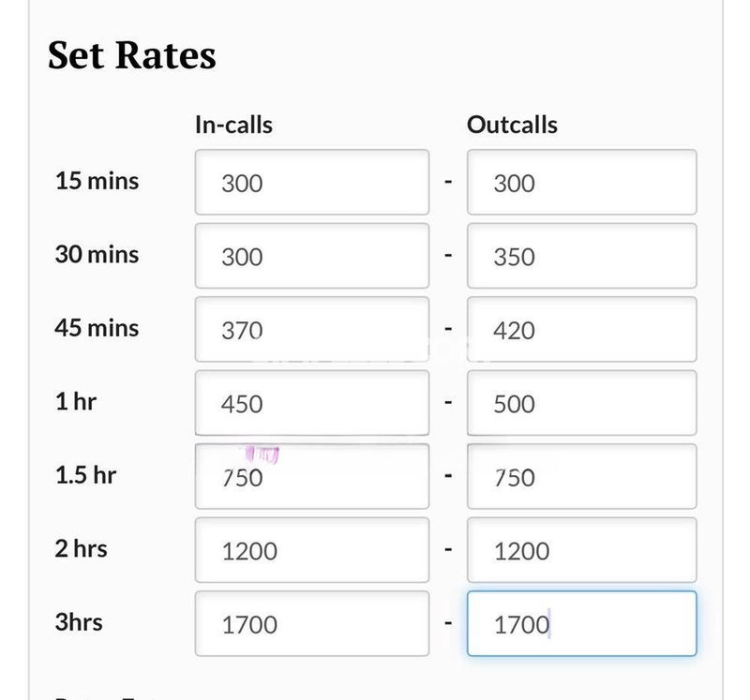This screenshot has width=750, height=700.
Task: Click the 15 mins In-calls rate field
Action: pos(311,182)
